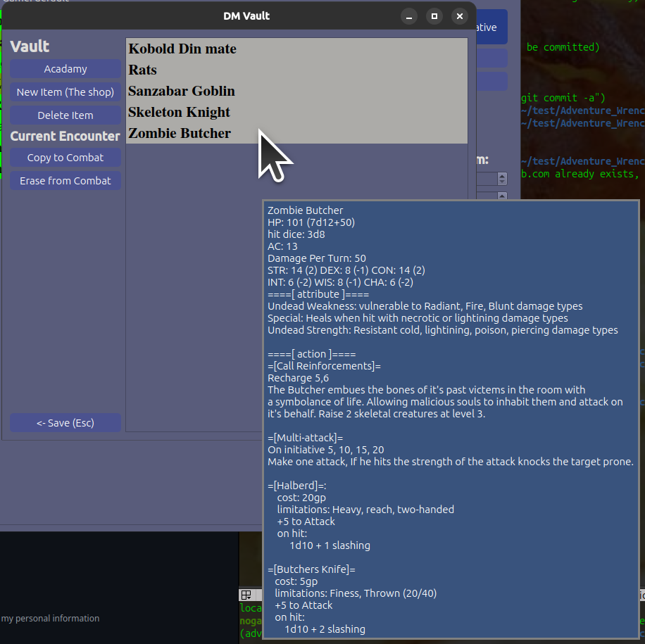Pick Zombie Butcher in the list
The height and width of the screenshot is (644, 645).
pos(180,133)
